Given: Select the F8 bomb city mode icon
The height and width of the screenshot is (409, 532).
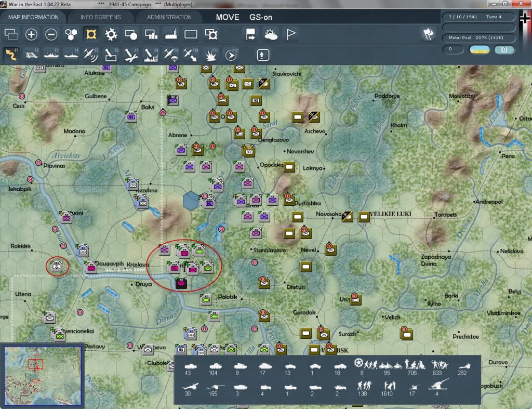Looking at the screenshot, I should click(x=151, y=55).
